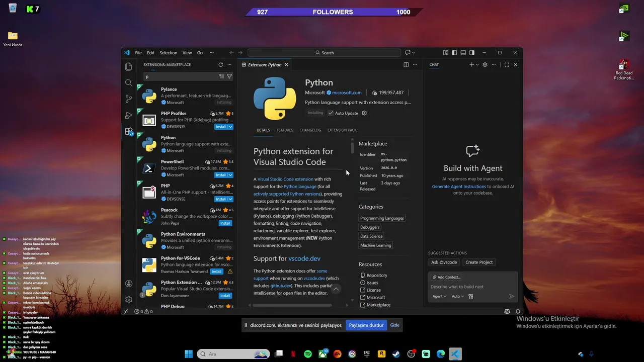Click Create Project suggested action
The width and height of the screenshot is (644, 362).
point(479,262)
